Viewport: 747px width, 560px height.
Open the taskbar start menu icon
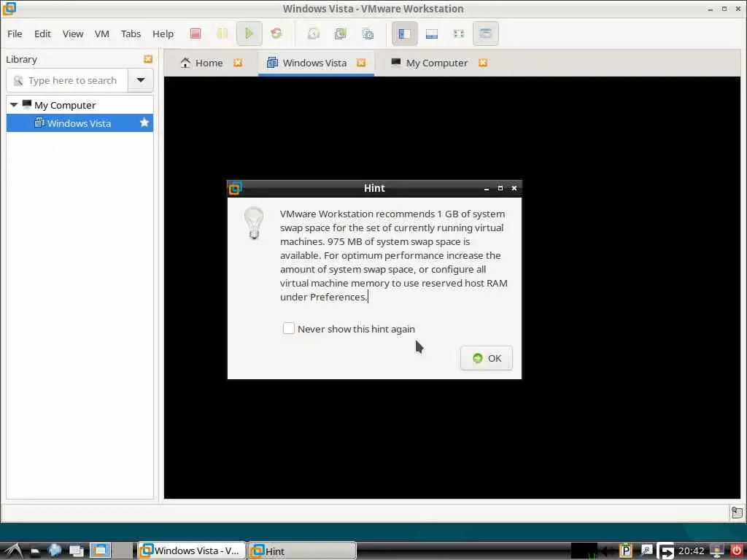point(13,551)
